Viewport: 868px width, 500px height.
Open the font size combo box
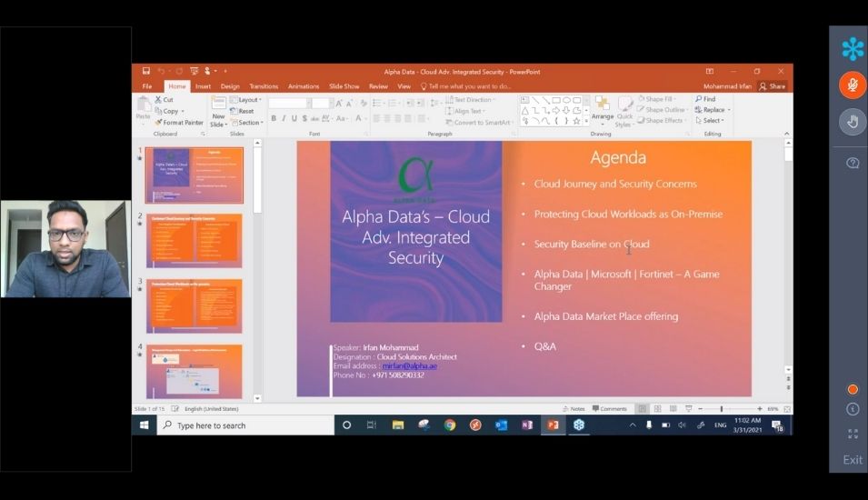pos(322,104)
